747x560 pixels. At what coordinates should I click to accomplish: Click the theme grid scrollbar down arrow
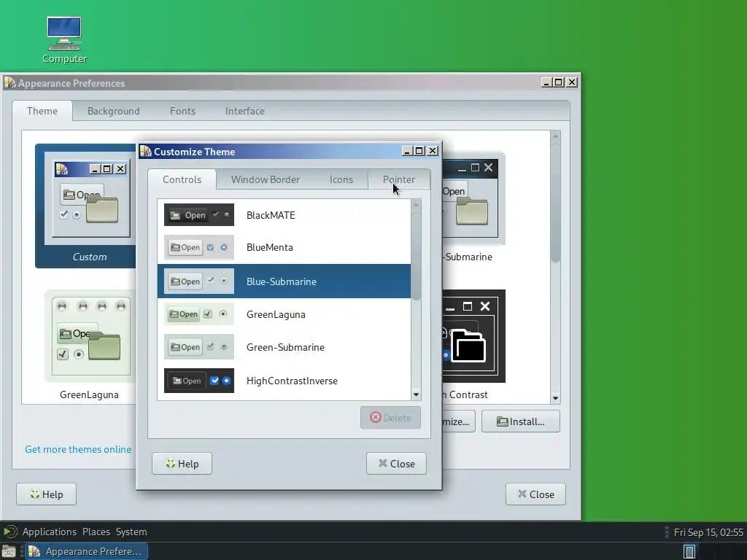point(555,399)
